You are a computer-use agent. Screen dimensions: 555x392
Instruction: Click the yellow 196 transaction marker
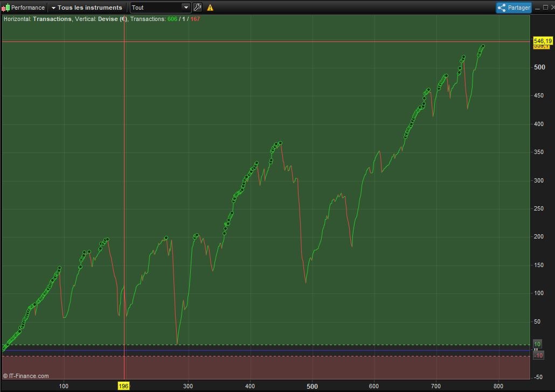click(x=123, y=386)
